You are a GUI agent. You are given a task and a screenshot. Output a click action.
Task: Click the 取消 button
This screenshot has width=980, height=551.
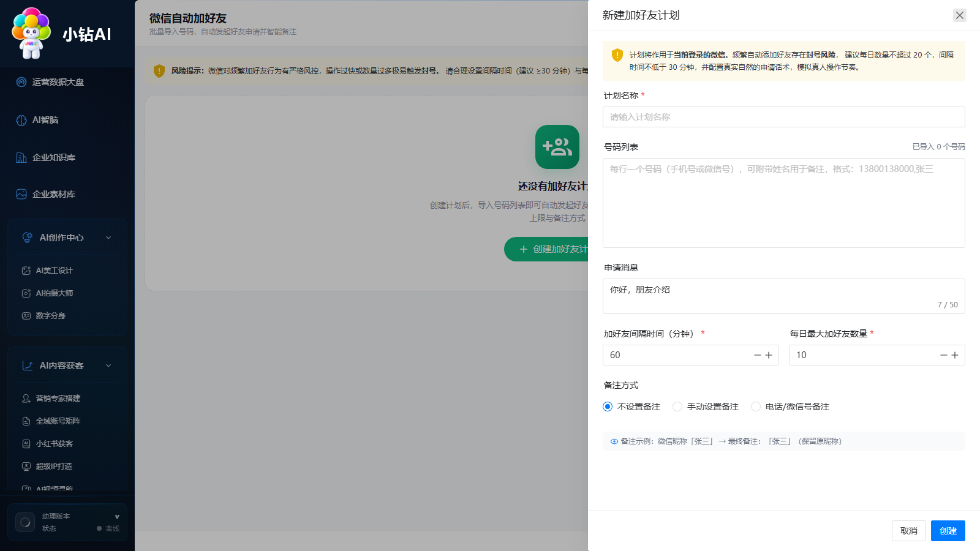coord(909,531)
